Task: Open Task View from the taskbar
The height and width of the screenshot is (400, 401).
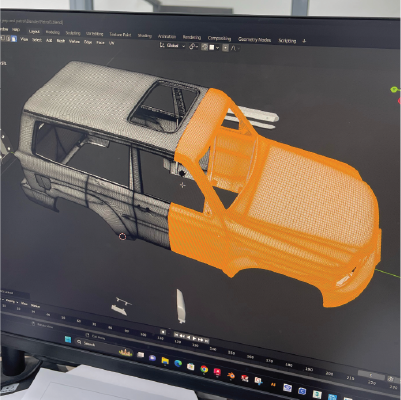Action: click(x=140, y=355)
